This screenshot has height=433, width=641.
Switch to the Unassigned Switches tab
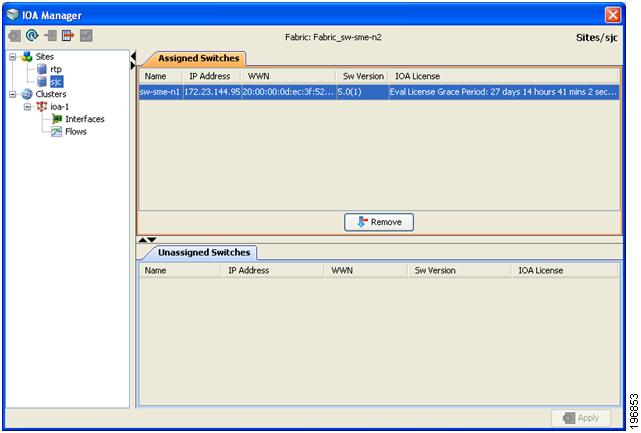pyautogui.click(x=204, y=253)
